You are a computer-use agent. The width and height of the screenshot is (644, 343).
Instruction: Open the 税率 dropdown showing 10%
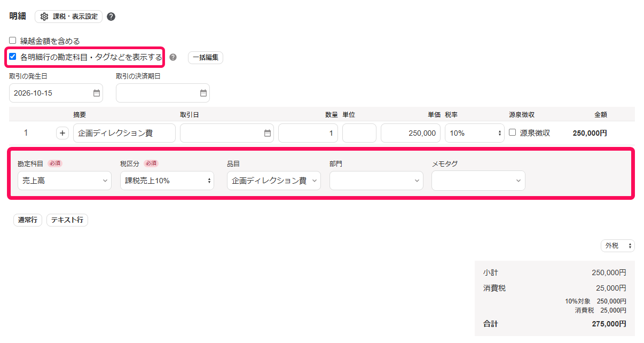click(475, 133)
